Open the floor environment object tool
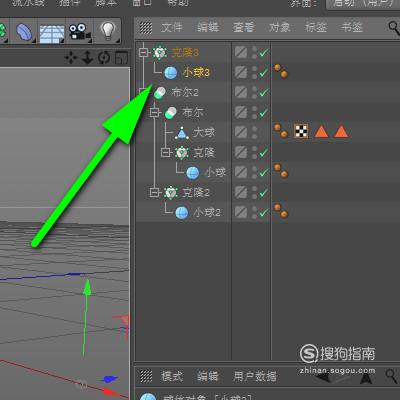 [x=52, y=33]
